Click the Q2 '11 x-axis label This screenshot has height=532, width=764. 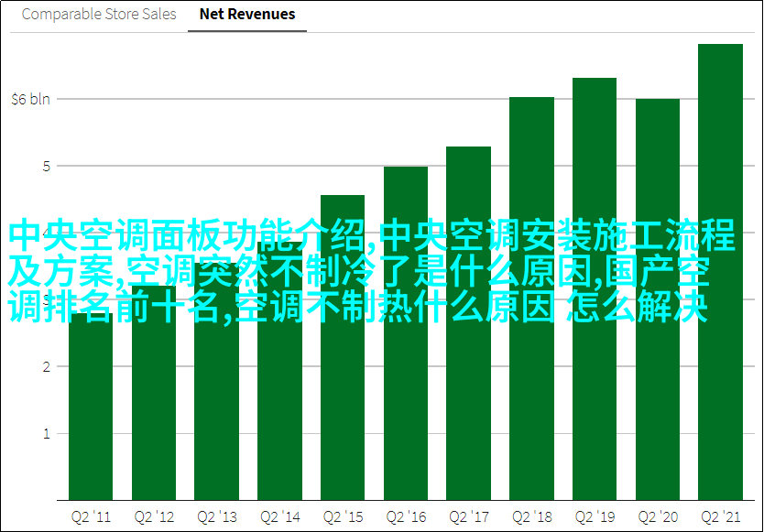coord(91,516)
